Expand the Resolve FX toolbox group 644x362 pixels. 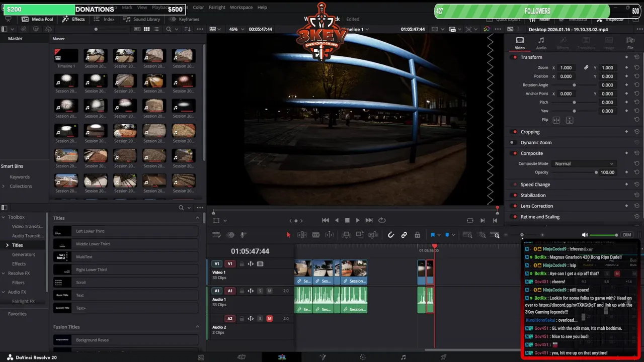[3, 273]
